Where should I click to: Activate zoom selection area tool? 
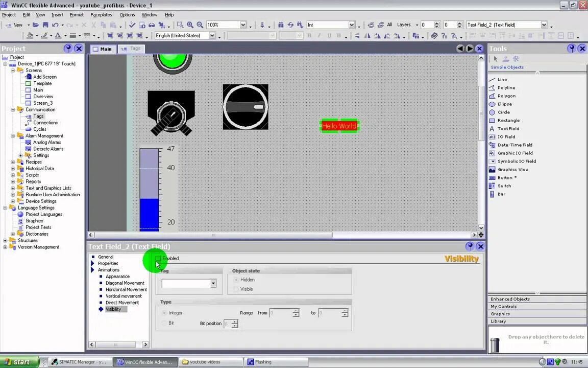tap(180, 25)
